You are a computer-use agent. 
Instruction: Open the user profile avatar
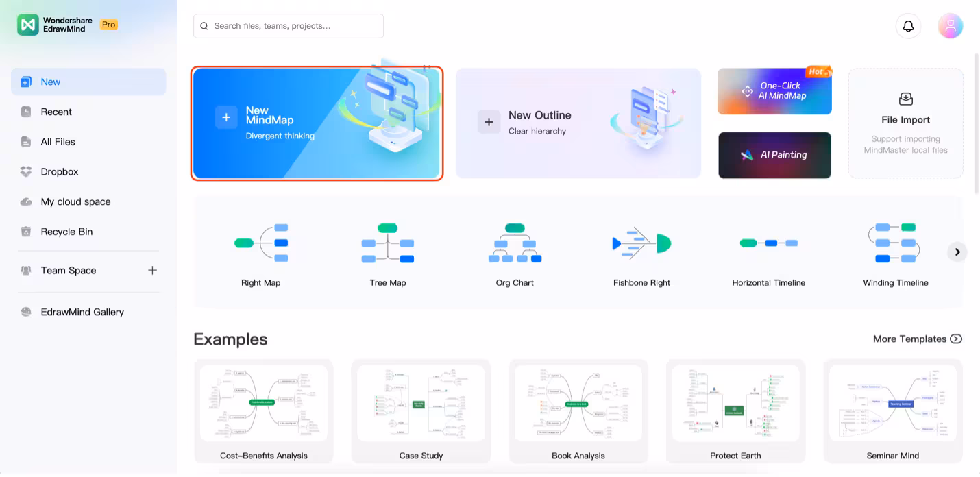coord(951,26)
